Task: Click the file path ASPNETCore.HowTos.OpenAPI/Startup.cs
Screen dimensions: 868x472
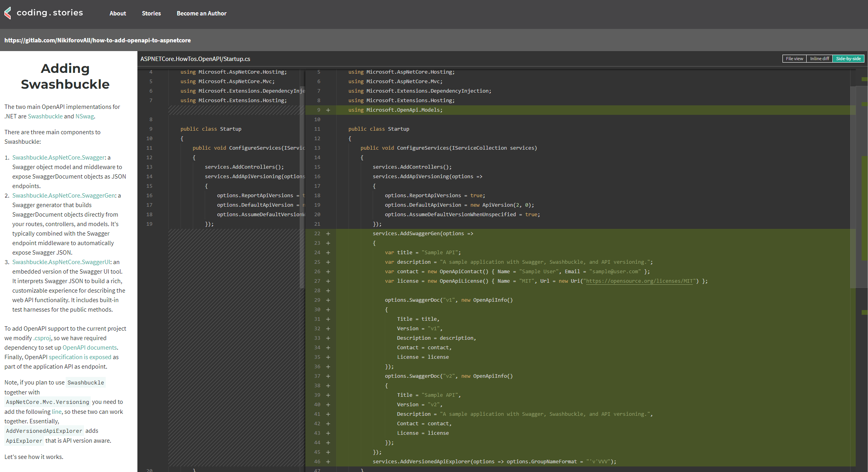Action: 195,59
